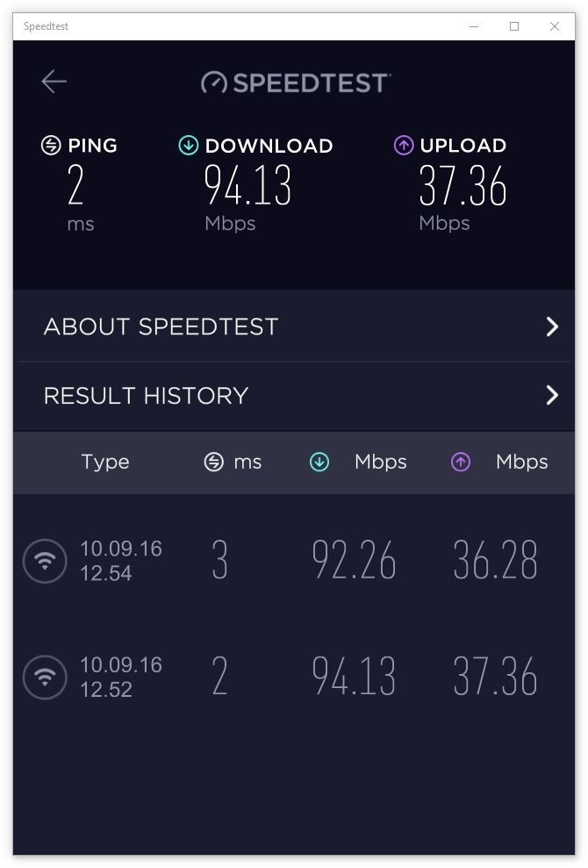This screenshot has height=868, width=588.
Task: Open the ABOUT SPEEDTEST menu item
Action: click(294, 326)
